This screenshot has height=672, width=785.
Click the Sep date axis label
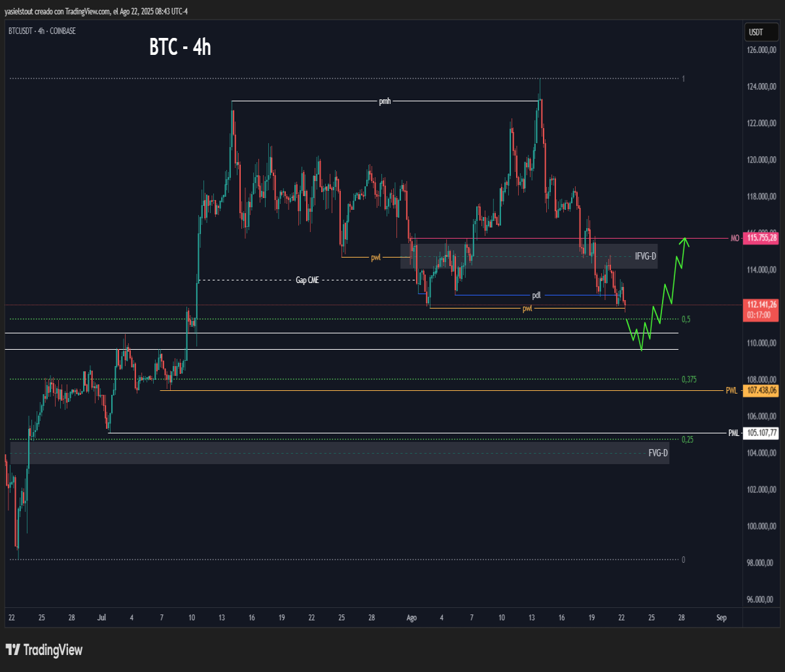pyautogui.click(x=722, y=617)
